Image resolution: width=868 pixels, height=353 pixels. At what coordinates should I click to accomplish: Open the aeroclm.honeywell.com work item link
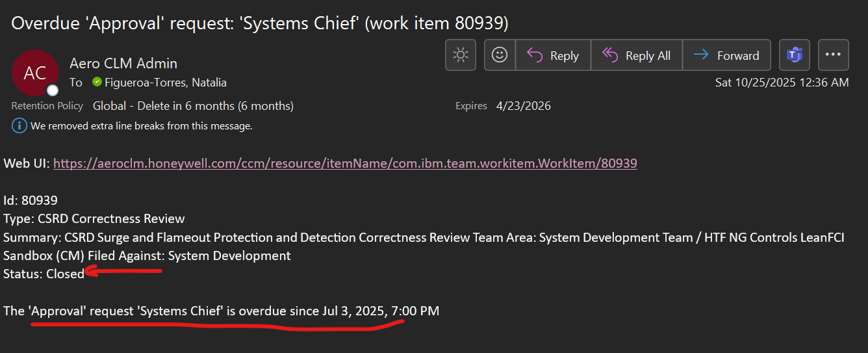pos(345,163)
